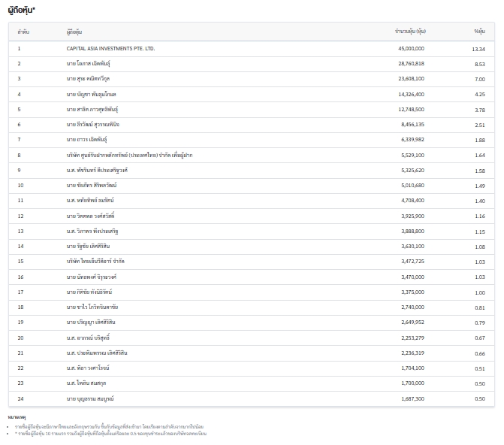Click the ลำดับ rank column header
Image resolution: width=504 pixels, height=445 pixels.
[23, 32]
